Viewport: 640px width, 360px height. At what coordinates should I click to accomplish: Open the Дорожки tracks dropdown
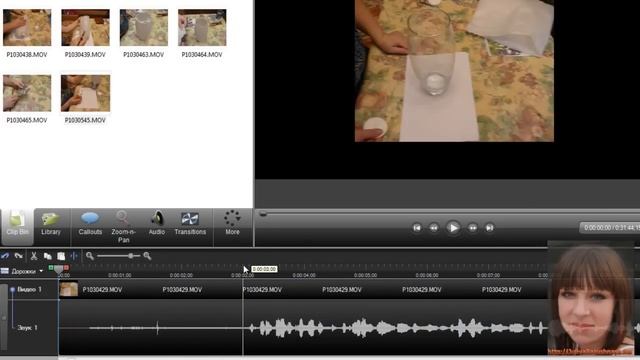point(27,271)
